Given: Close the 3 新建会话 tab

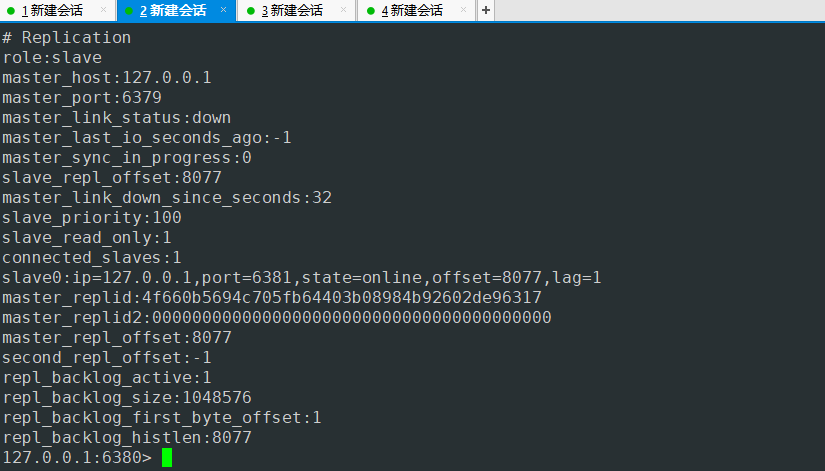Looking at the screenshot, I should [344, 10].
